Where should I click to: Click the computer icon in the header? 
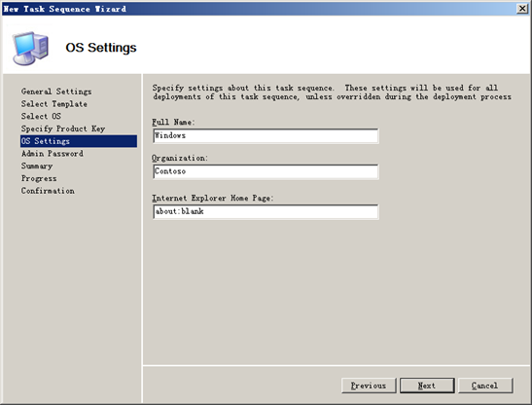30,48
